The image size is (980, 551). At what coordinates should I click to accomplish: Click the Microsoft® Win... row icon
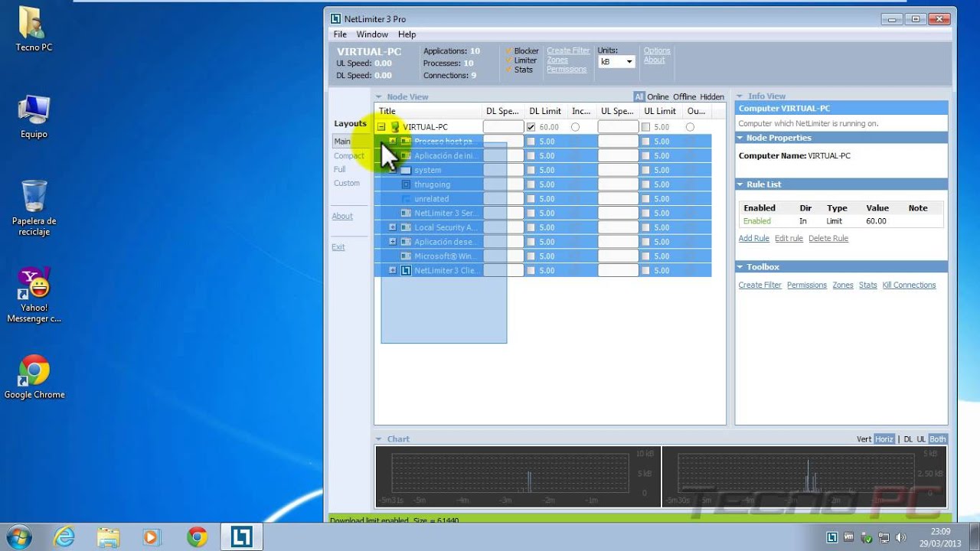pos(407,256)
